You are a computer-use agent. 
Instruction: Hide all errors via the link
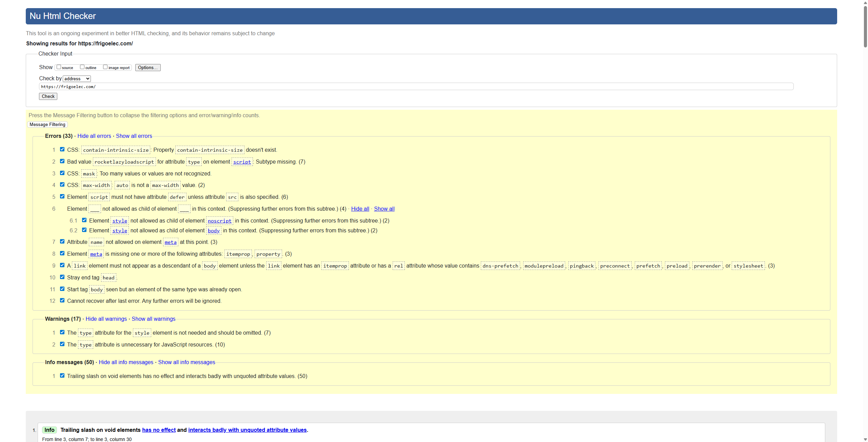pyautogui.click(x=94, y=136)
